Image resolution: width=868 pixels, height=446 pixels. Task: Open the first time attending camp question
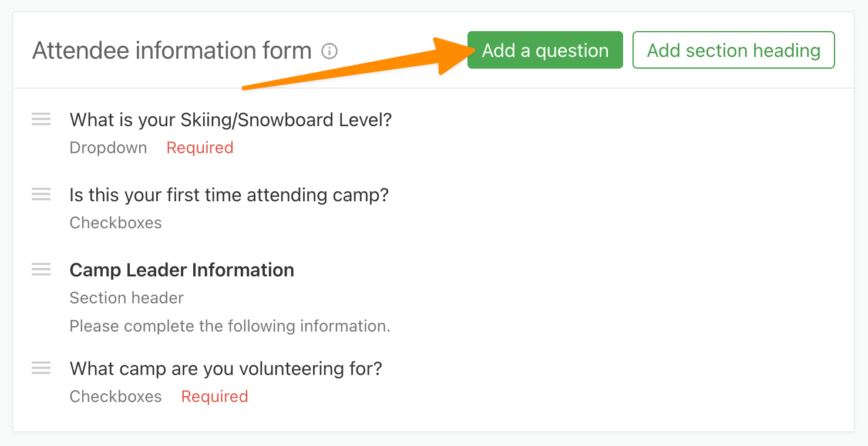[229, 195]
